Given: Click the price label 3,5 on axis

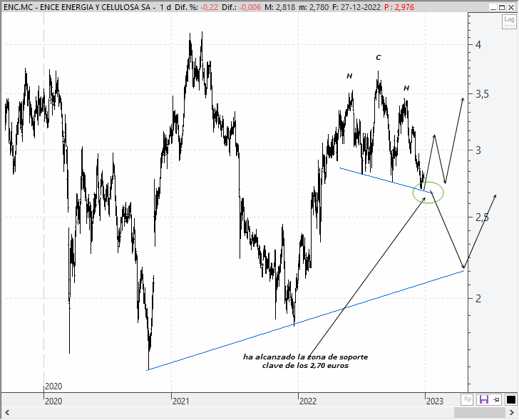Looking at the screenshot, I should tap(482, 94).
